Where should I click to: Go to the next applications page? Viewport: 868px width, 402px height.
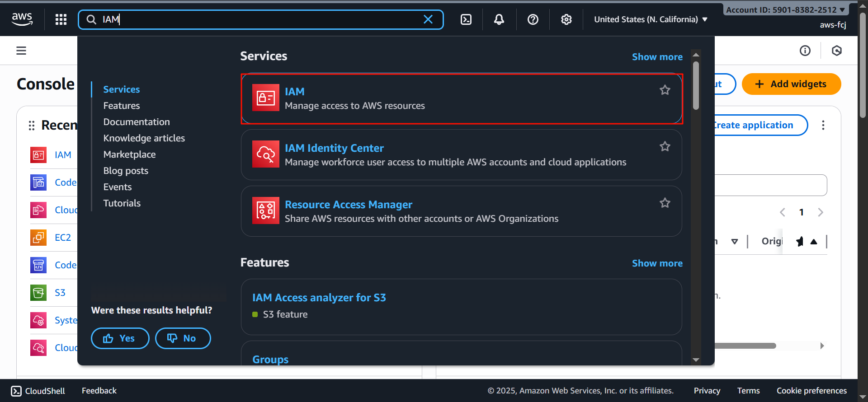(821, 212)
